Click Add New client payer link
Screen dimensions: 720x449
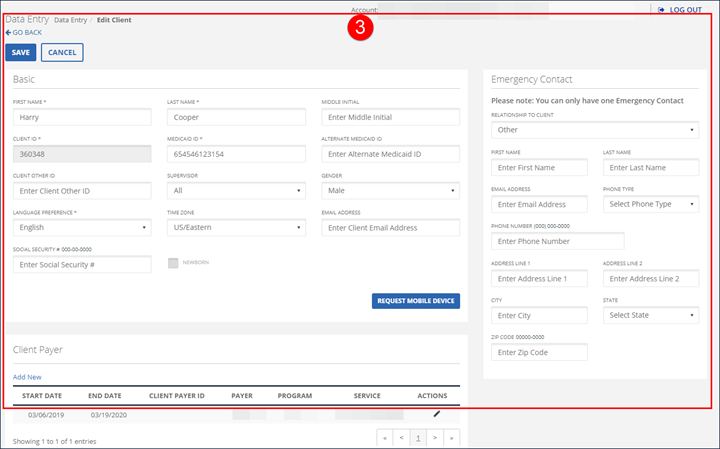pos(27,377)
